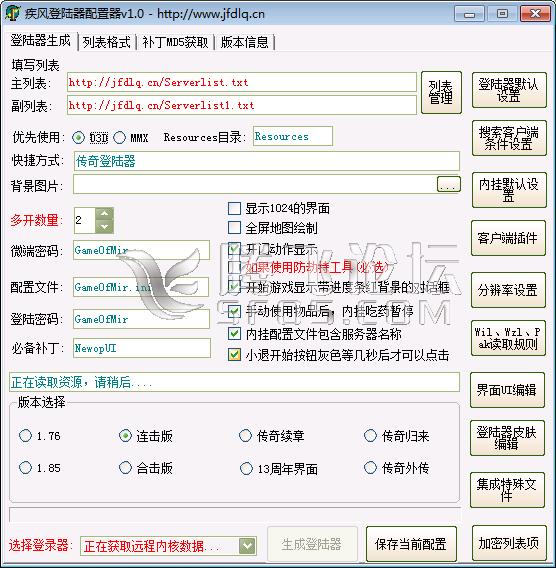Close the configurator window
This screenshot has width=556, height=568.
click(x=535, y=14)
